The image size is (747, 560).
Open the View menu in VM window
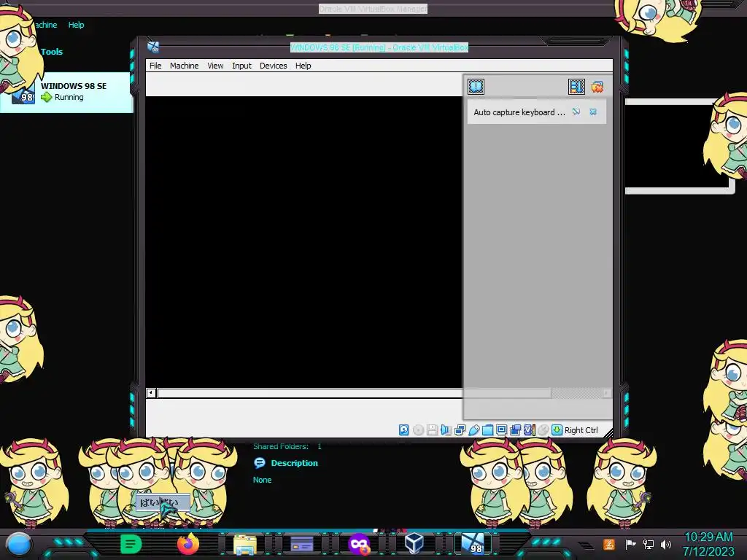pyautogui.click(x=215, y=66)
